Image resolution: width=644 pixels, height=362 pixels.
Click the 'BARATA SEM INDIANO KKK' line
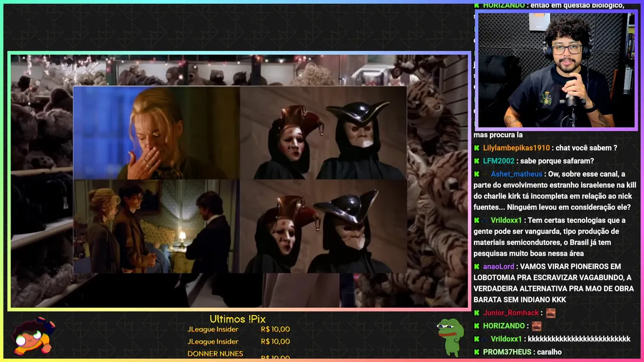point(520,300)
